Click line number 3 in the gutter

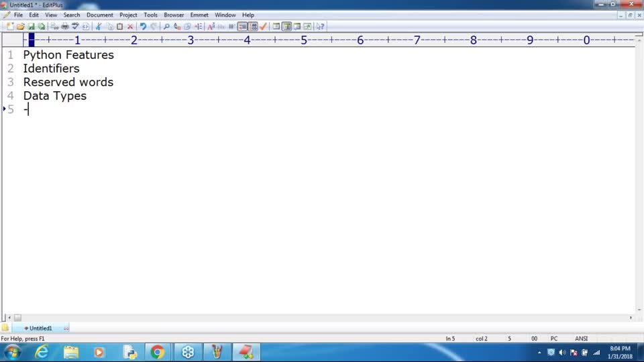(11, 82)
